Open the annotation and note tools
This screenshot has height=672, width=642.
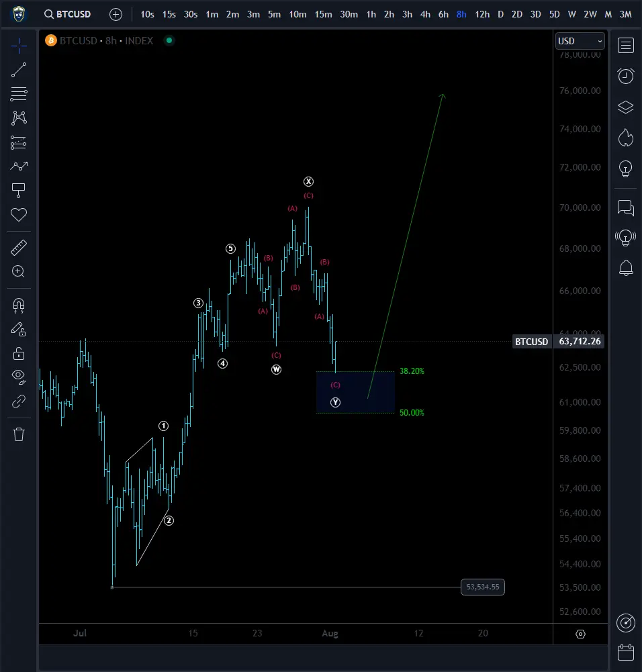pos(19,190)
